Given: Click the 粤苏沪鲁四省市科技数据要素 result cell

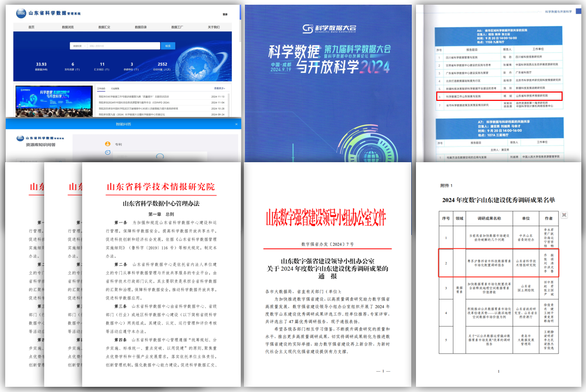Looking at the screenshot, I should pos(489,263).
